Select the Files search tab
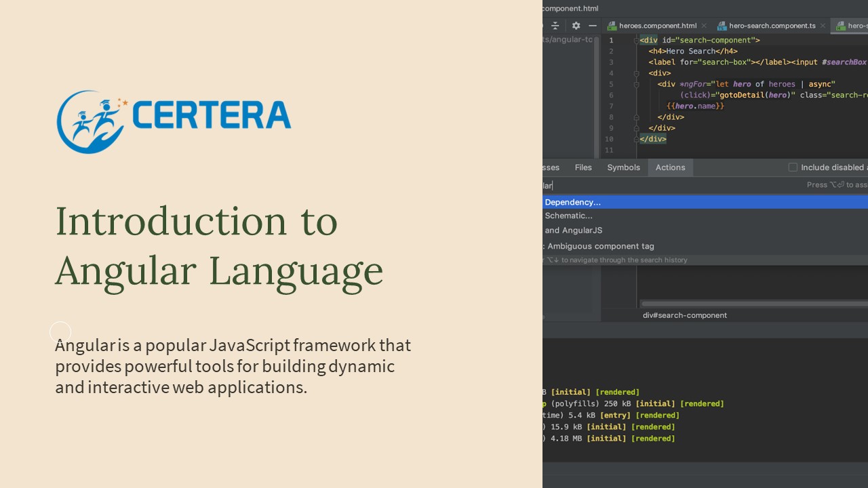868x488 pixels. pos(583,167)
